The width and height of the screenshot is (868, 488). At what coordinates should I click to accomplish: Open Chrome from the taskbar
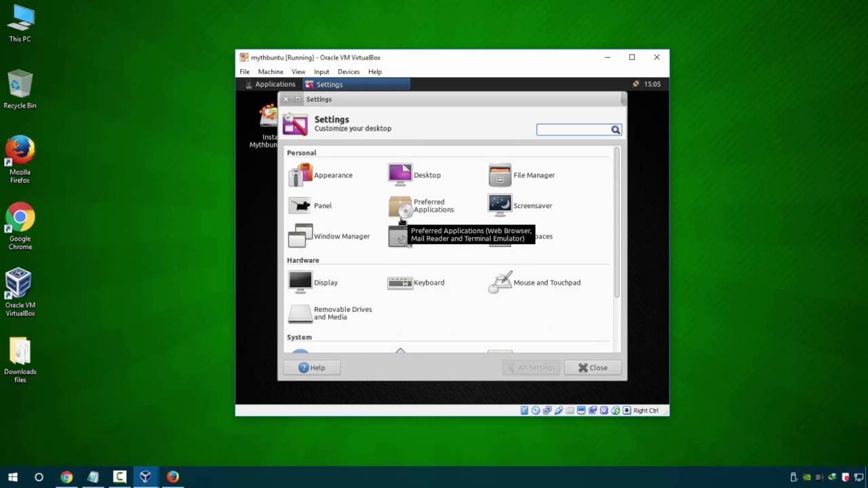tap(66, 477)
